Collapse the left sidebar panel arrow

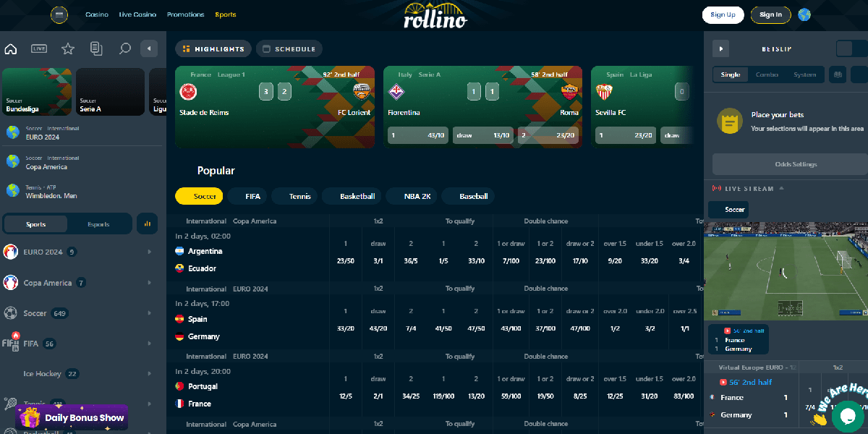coord(149,49)
